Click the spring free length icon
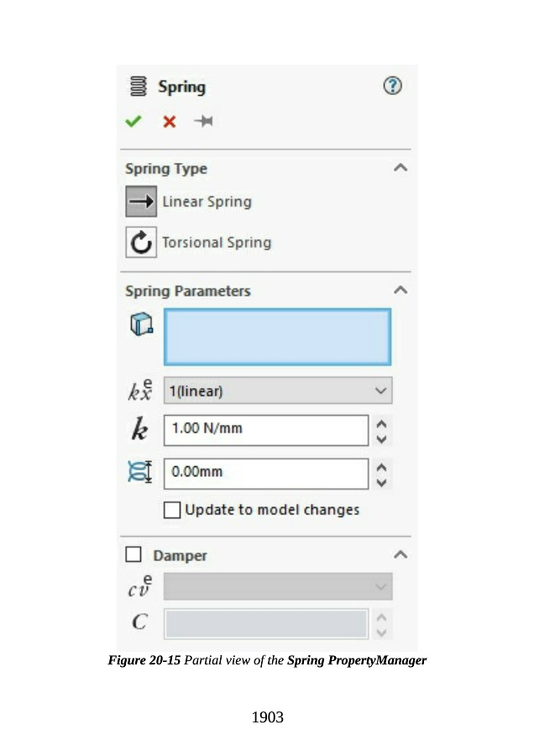The width and height of the screenshot is (534, 756). pos(139,472)
